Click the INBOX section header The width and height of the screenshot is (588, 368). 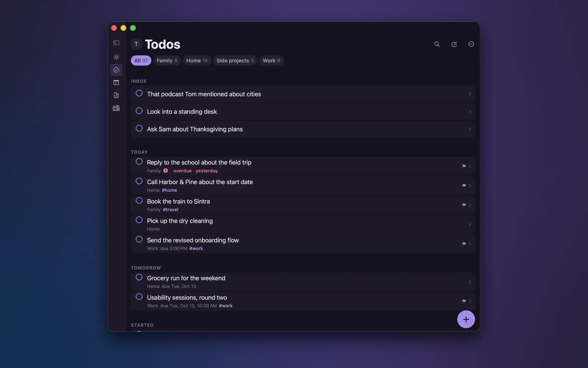139,81
